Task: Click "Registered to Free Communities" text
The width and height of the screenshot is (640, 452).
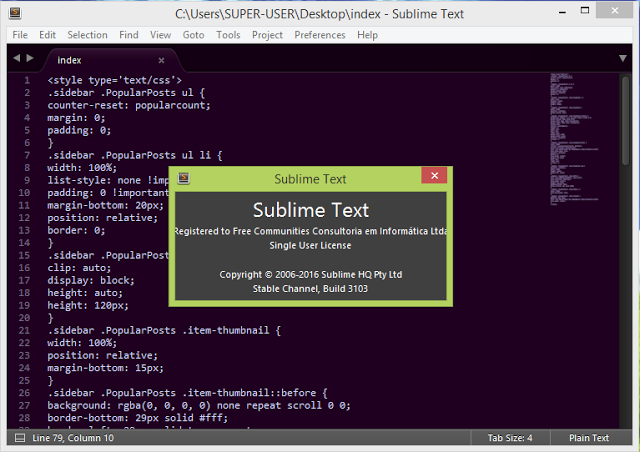Action: click(311, 232)
